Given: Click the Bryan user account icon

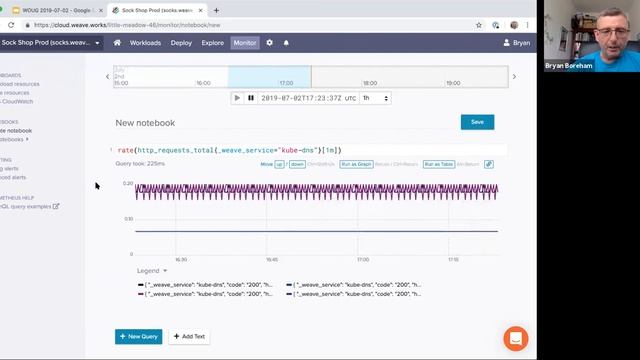Looking at the screenshot, I should [x=507, y=42].
